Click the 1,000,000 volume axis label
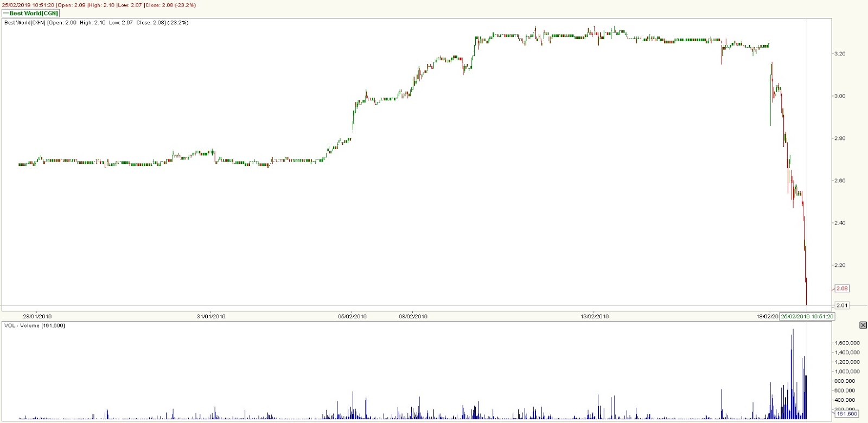Screen dimensions: 868x423 pyautogui.click(x=847, y=371)
